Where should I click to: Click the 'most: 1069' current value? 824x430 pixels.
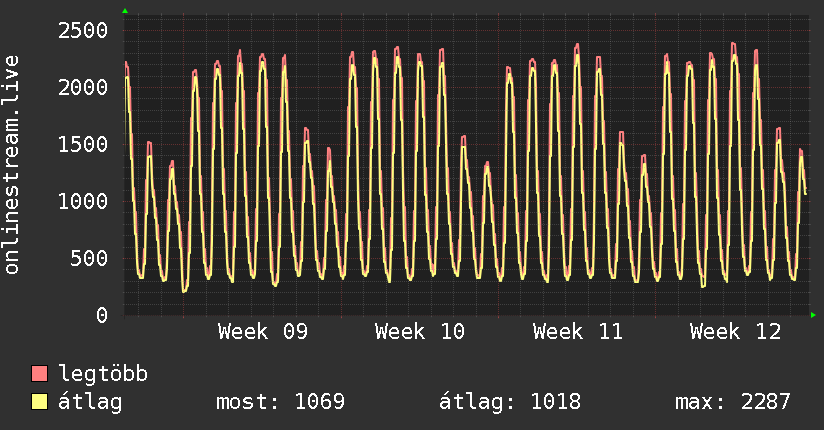click(280, 402)
